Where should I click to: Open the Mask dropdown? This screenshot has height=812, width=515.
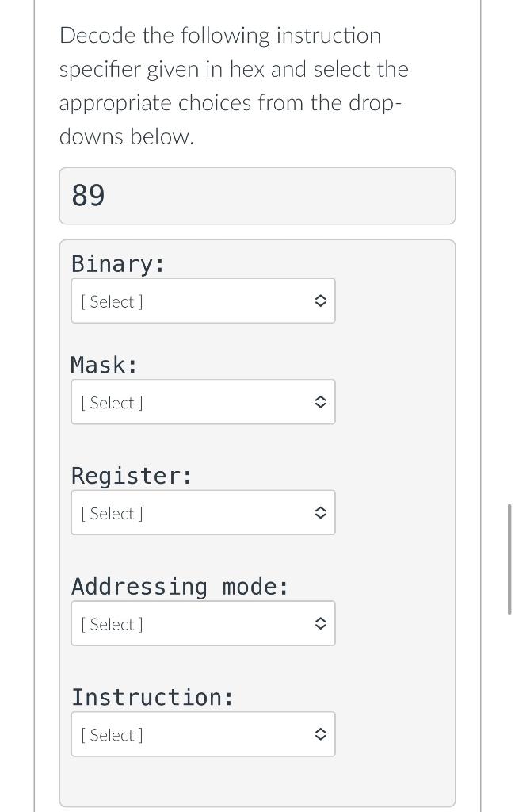[203, 401]
